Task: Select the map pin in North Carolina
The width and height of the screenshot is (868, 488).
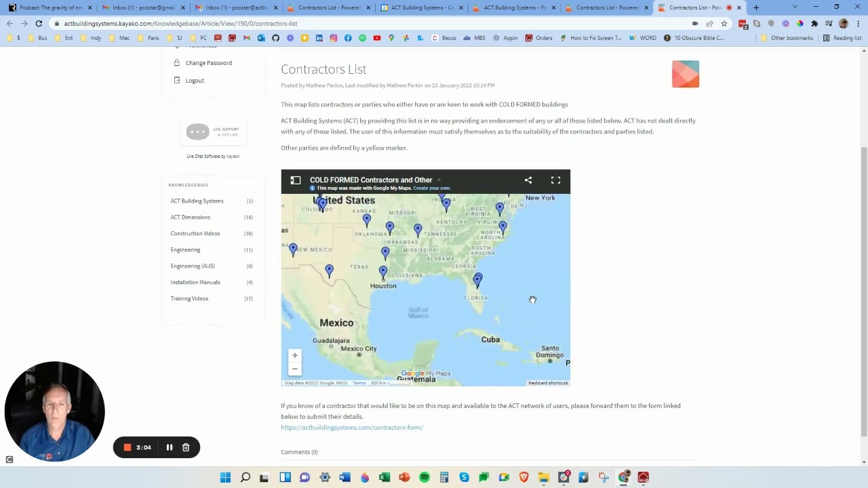Action: pos(502,228)
